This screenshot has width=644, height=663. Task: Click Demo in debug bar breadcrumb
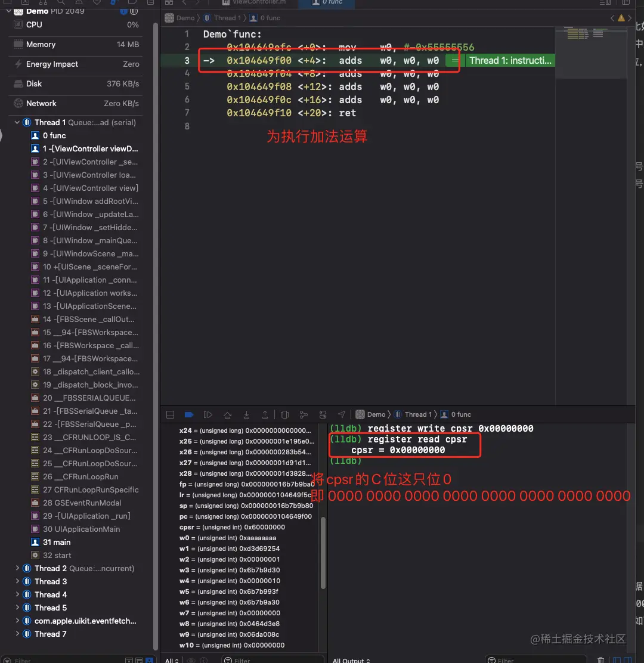pos(371,415)
